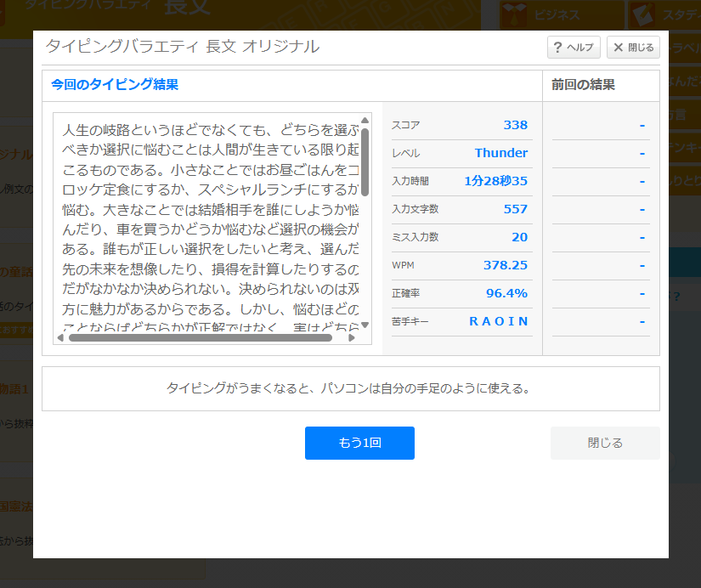Click the vertical scrollbar thumb in text box
The height and width of the screenshot is (588, 701).
point(365,161)
